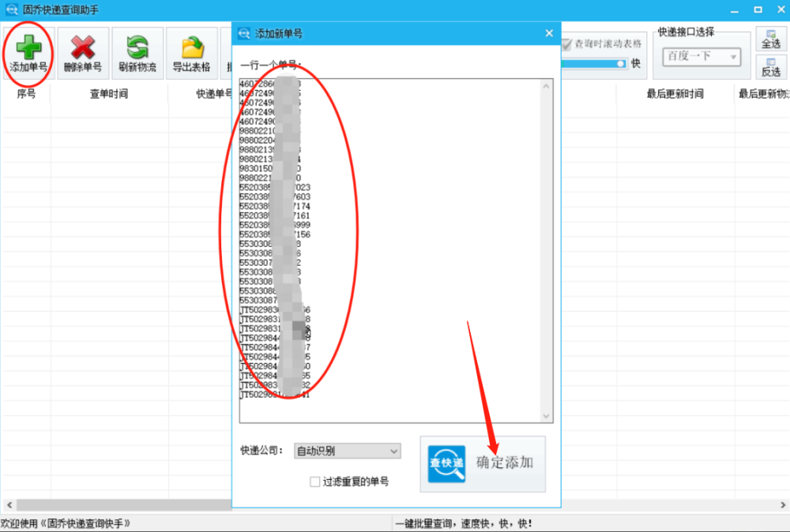This screenshot has width=790, height=532.
Task: Click the 固乔快递查询助手 app icon in title bar
Action: click(11, 9)
